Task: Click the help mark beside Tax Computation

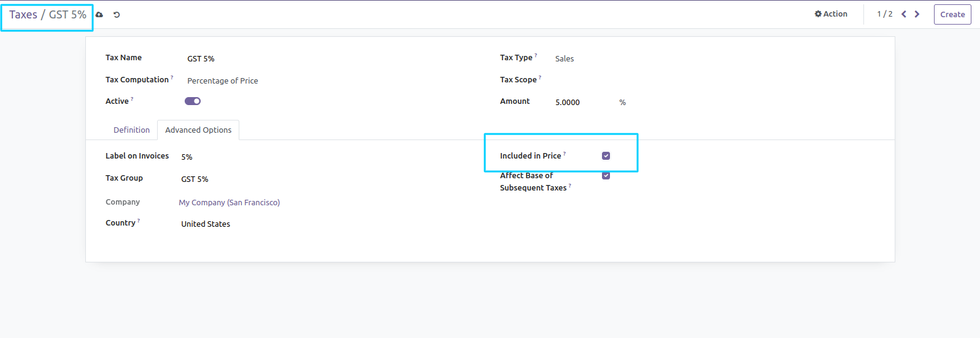Action: coord(172,78)
